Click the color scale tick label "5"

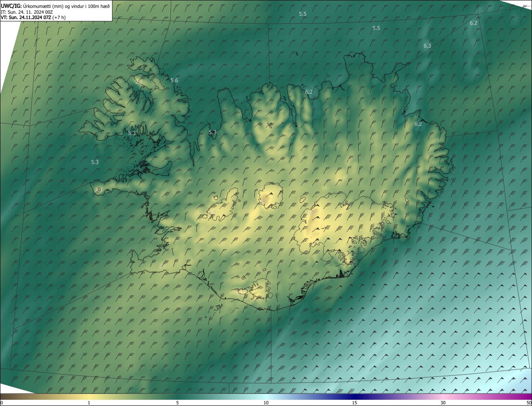177,403
